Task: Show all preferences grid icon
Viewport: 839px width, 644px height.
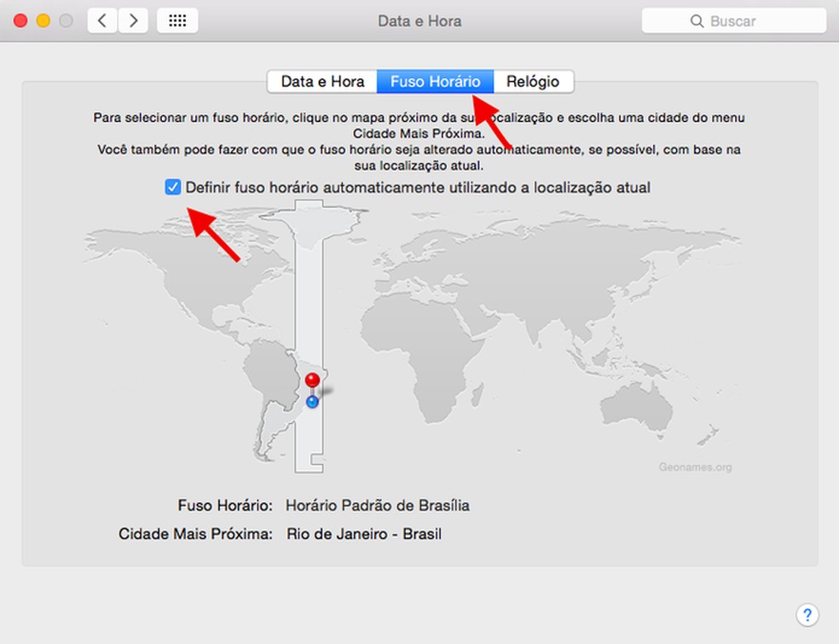Action: point(177,20)
